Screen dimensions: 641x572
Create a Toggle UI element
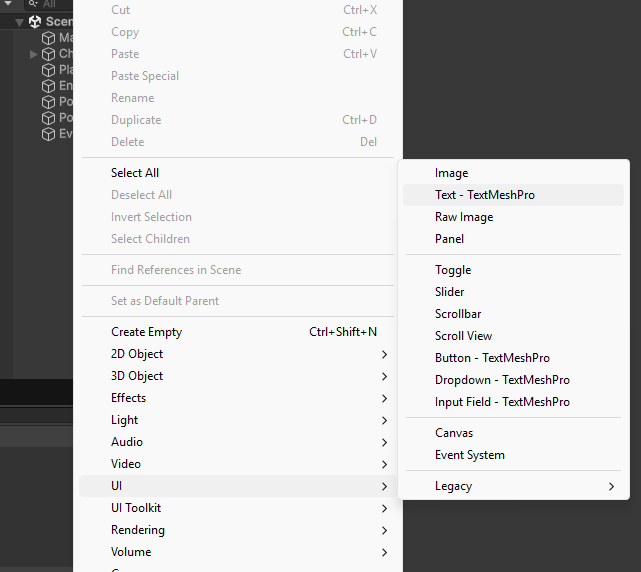(x=513, y=270)
